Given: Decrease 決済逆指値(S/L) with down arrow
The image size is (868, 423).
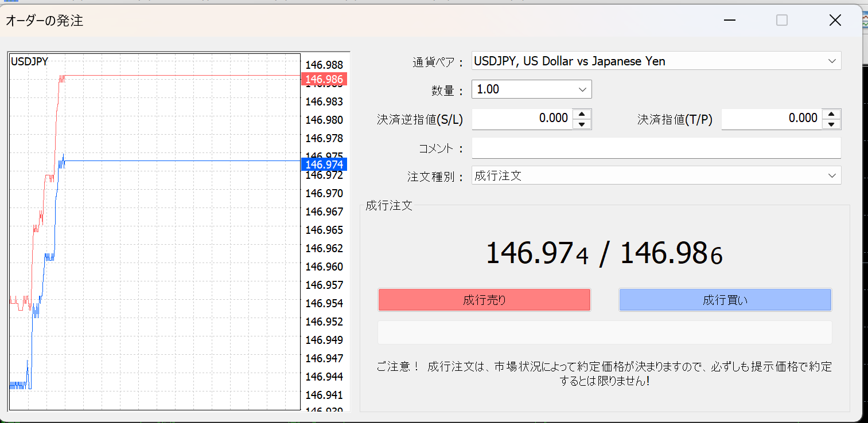Looking at the screenshot, I should [582, 124].
